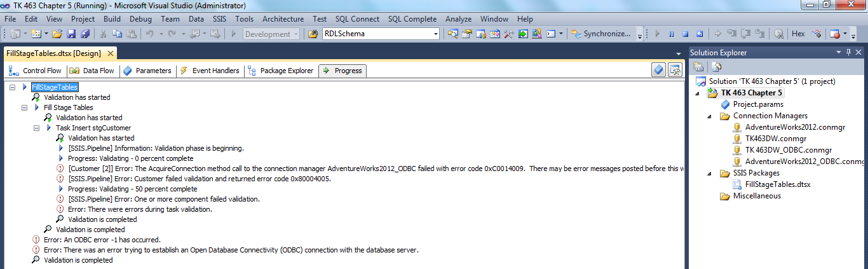Screen dimensions: 868x269
Task: Click '[SSIS.Pipeline] Error: One or more component failed validation.'
Action: coord(164,199)
